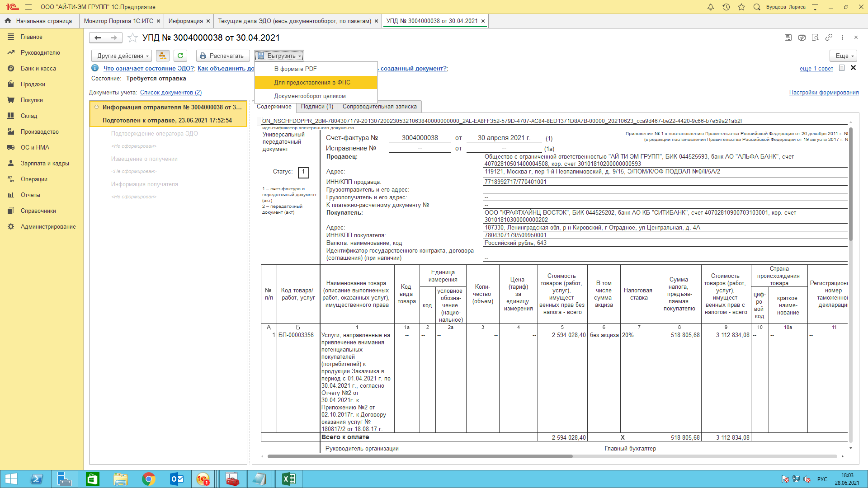868x488 pixels.
Task: Click the save diskette icon at top right
Action: click(788, 38)
